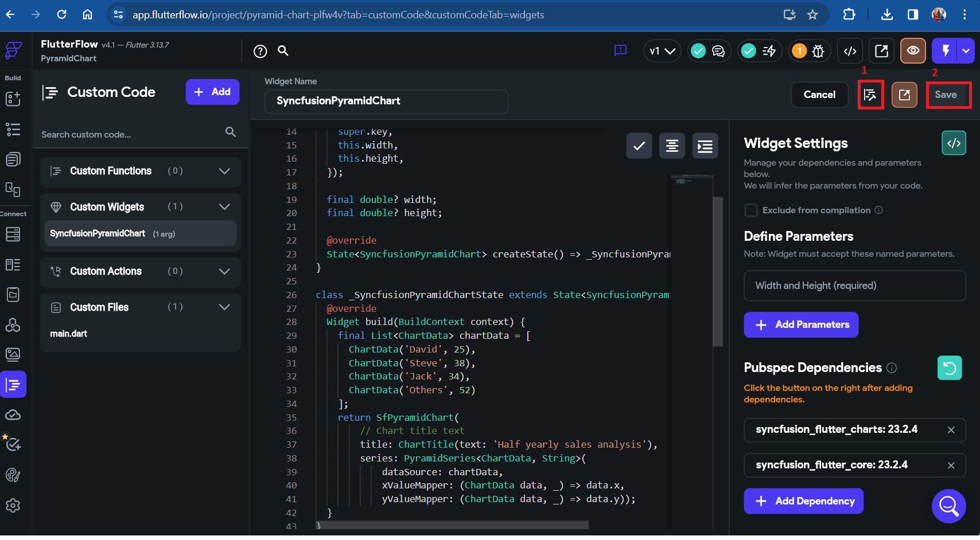Screen dimensions: 980x540
Task: Click the FlutterFlow logo icon
Action: coord(14,50)
